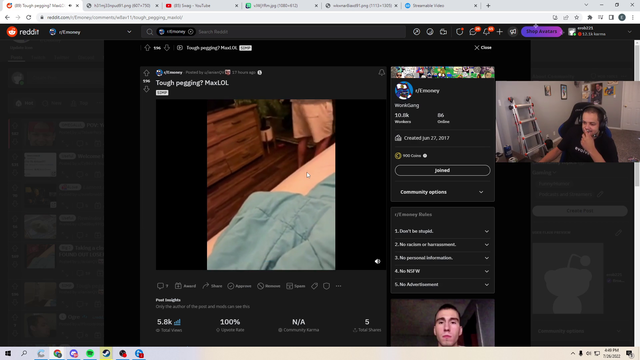
Task: Bookmark this page with star icon
Action: [576, 18]
